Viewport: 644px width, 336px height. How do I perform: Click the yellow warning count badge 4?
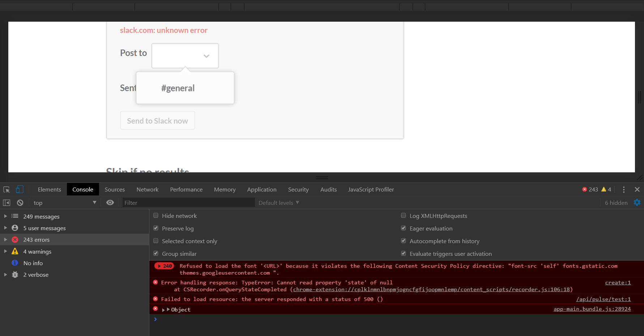click(x=606, y=189)
